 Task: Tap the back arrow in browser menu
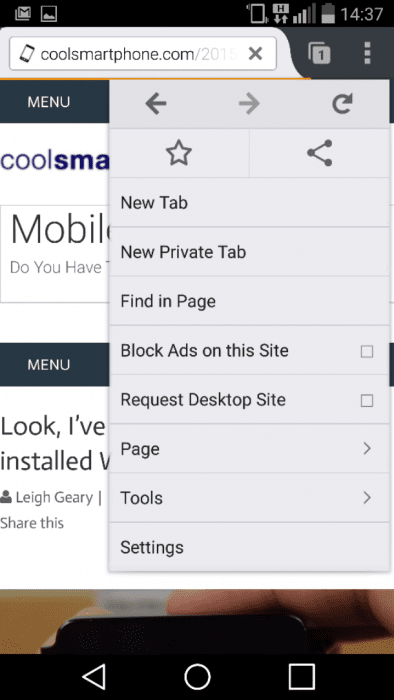point(156,104)
